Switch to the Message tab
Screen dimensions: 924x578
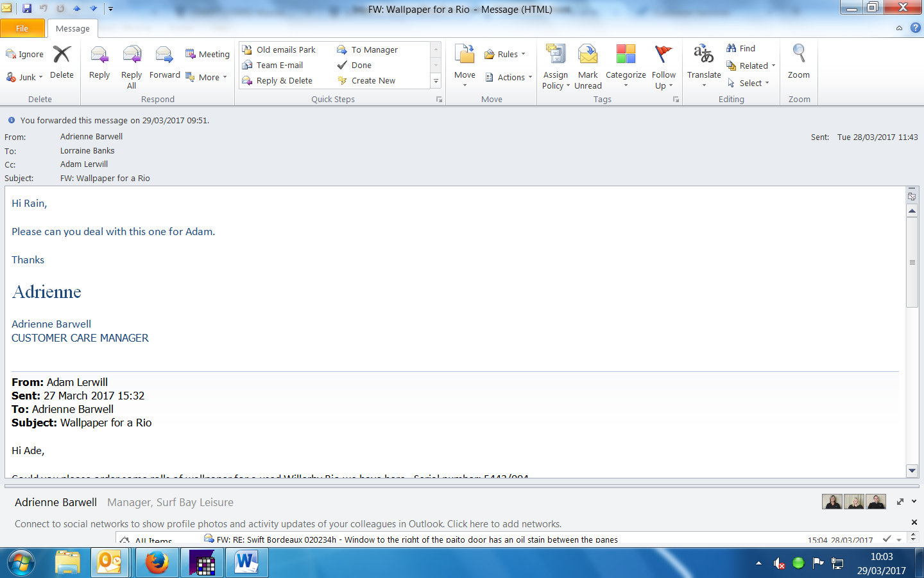(73, 28)
